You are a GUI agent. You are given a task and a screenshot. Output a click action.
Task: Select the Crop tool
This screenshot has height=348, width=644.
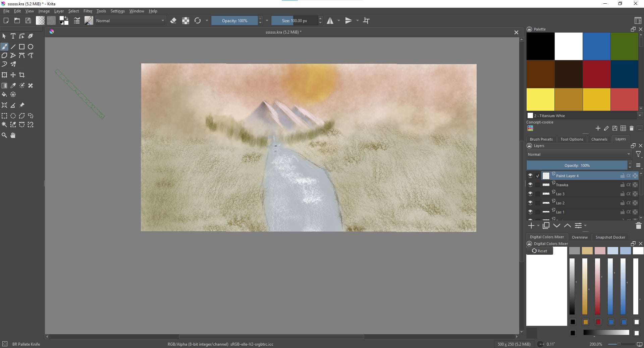coord(22,75)
